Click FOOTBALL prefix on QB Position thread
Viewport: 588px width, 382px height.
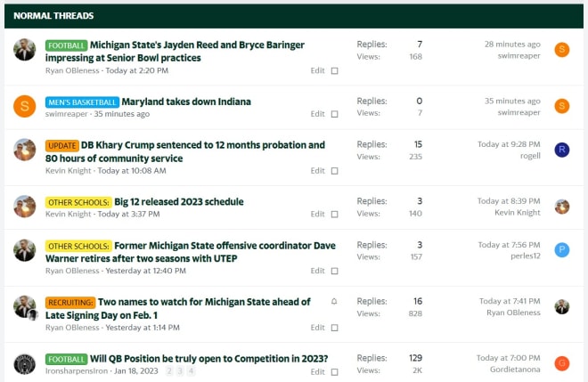[x=67, y=359]
